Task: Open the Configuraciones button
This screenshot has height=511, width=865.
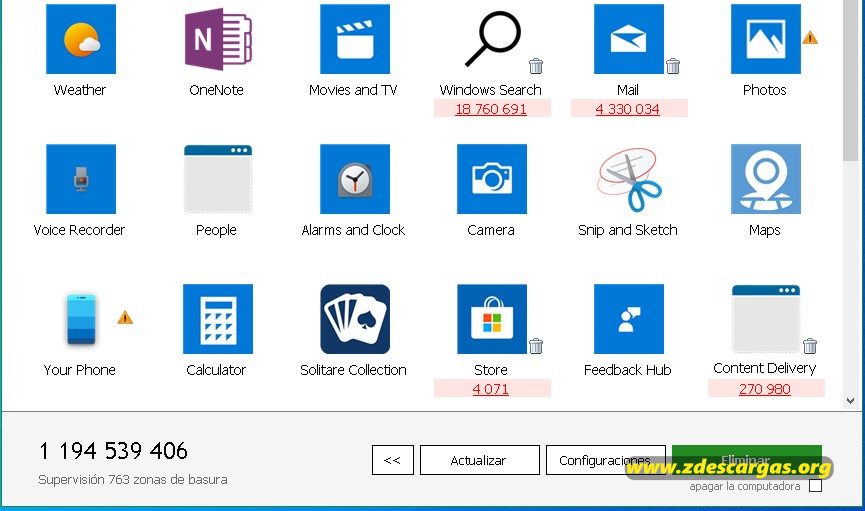Action: coord(606,460)
